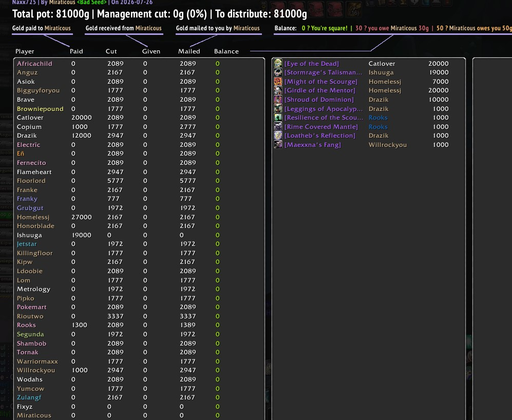
Task: Select player Zulangf in the list
Action: (29, 397)
